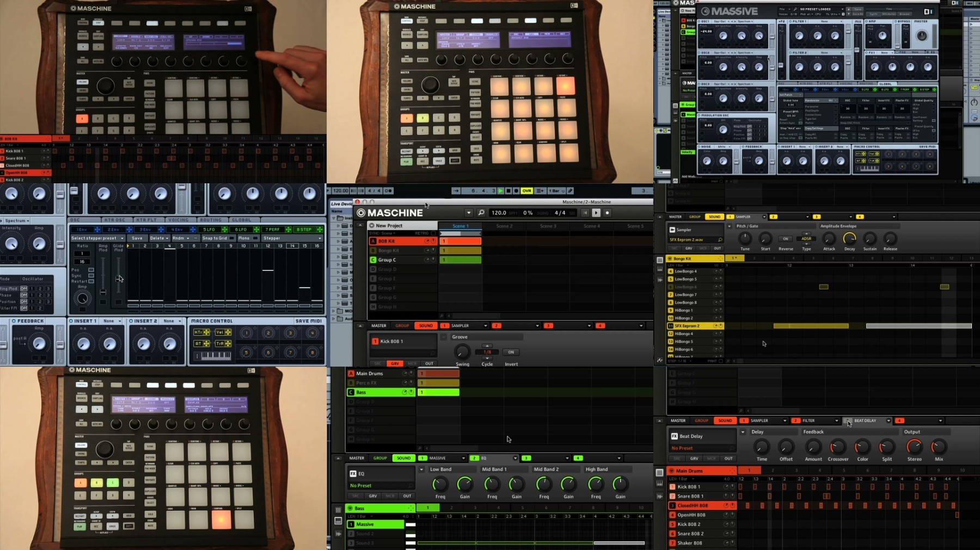The image size is (980, 550).
Task: Select the pencil draw mode in Ableton's transport
Action: (570, 191)
